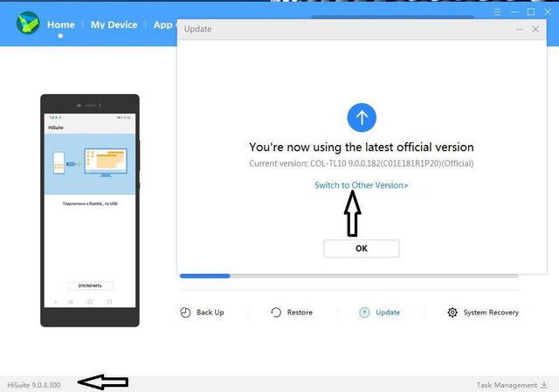Click the storage progress bar
The width and height of the screenshot is (559, 392).
[x=349, y=276]
